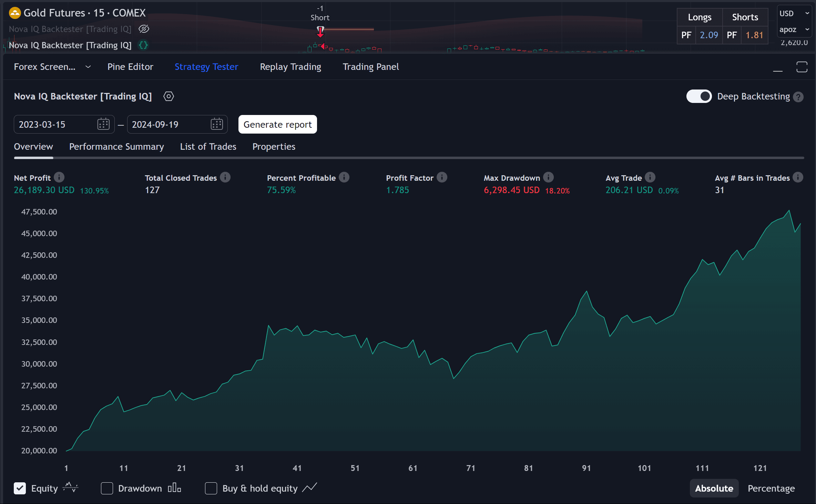Enable the Drawdown checkbox
Screen dimensions: 816x504
pyautogui.click(x=107, y=488)
